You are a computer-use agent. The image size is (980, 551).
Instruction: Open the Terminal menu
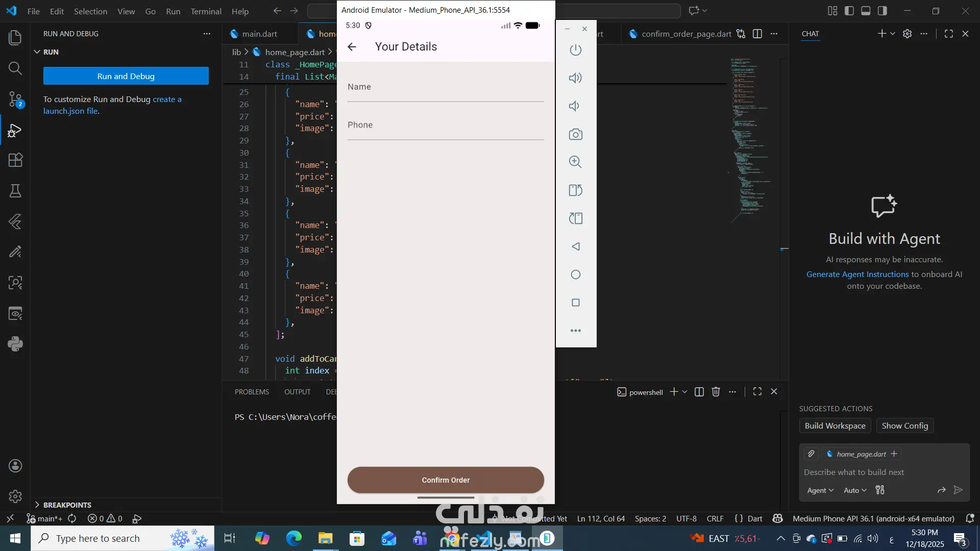[x=206, y=11]
